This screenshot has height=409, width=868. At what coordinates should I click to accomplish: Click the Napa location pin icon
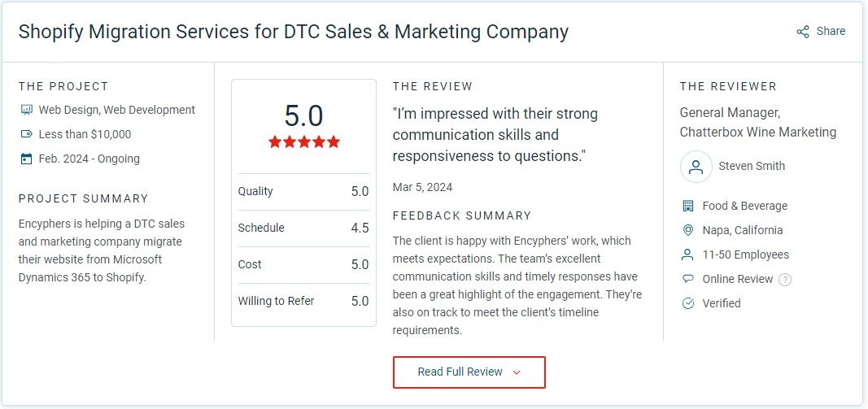[688, 230]
